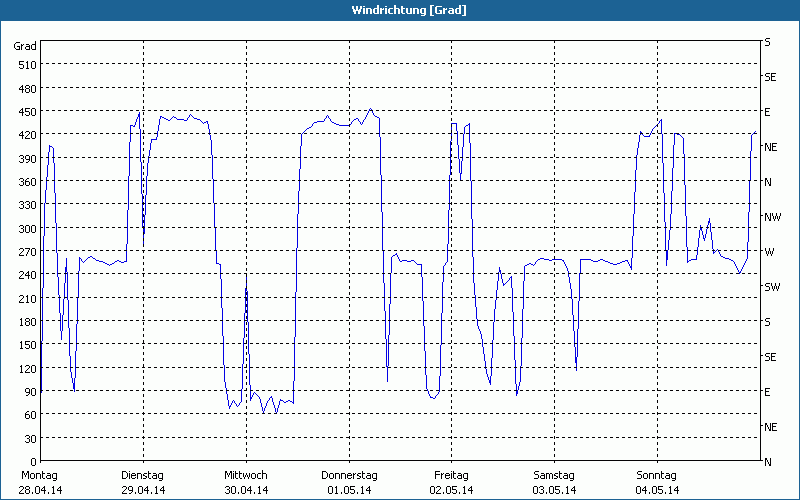Select the Donnerstag day label

pyautogui.click(x=349, y=475)
